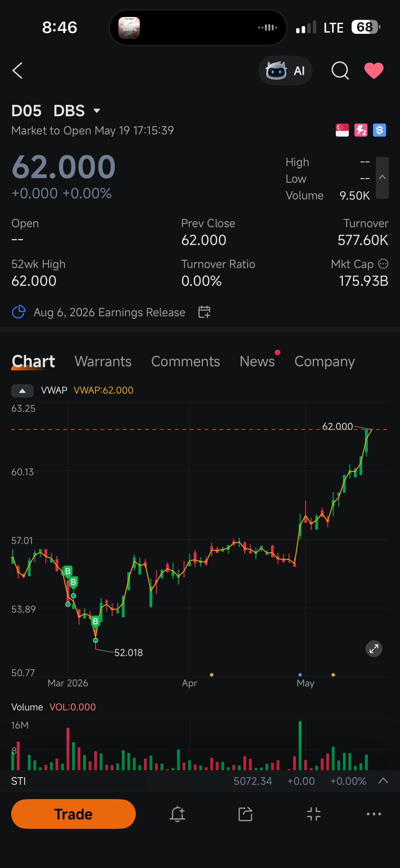Expand chart to fullscreen icon
Screen dimensions: 400x868
coord(374,649)
